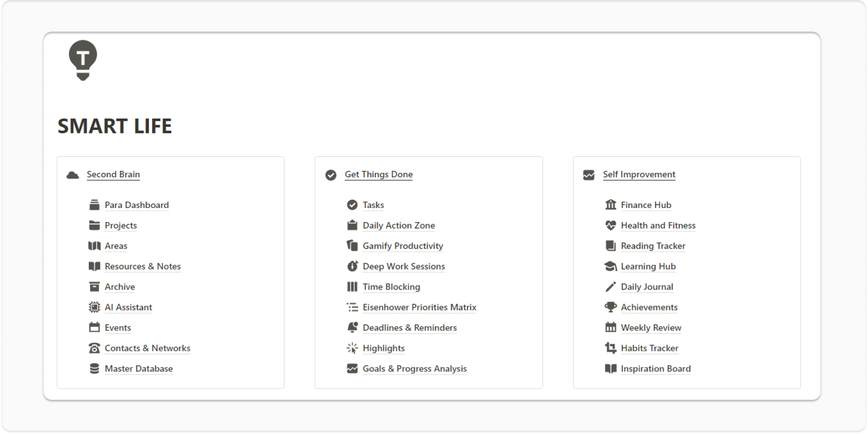Open the Second Brain page link
Viewport: 868px width, 434px height.
coord(113,175)
